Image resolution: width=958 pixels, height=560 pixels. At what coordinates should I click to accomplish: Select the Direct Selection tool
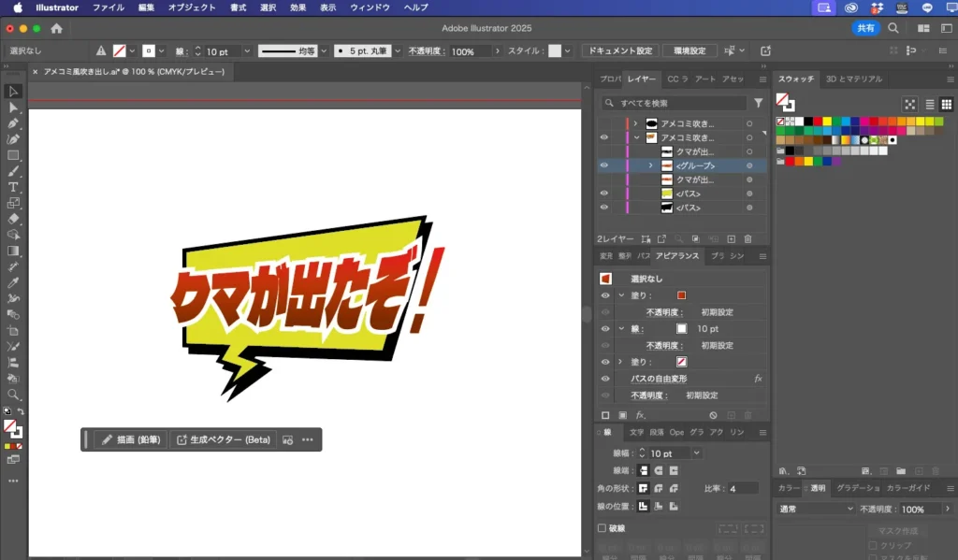pyautogui.click(x=13, y=108)
